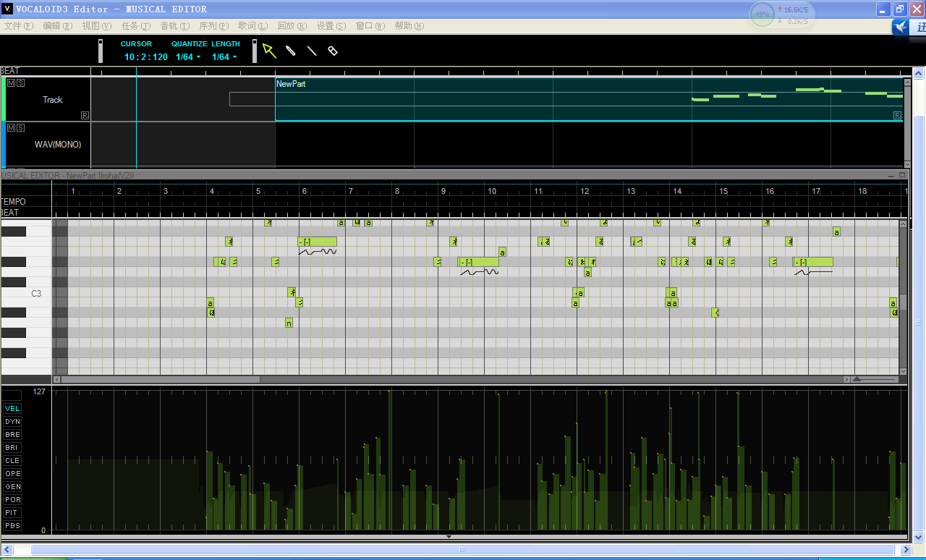The width and height of the screenshot is (926, 560).
Task: Show the BRE breathiness parameter
Action: point(12,435)
